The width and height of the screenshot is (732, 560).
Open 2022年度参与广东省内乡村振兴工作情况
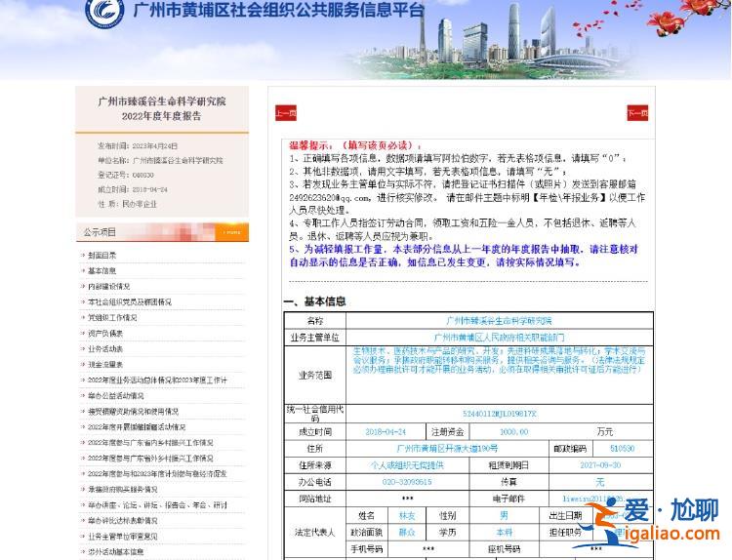pos(150,442)
